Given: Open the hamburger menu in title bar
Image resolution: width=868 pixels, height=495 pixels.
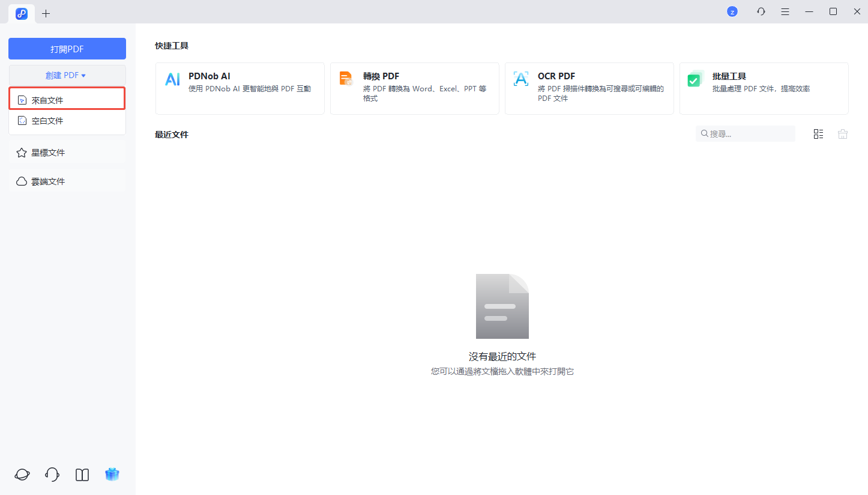Looking at the screenshot, I should [x=785, y=11].
